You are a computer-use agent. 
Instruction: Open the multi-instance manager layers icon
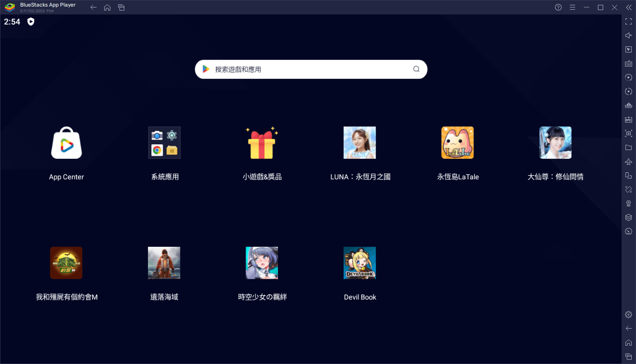tap(629, 217)
